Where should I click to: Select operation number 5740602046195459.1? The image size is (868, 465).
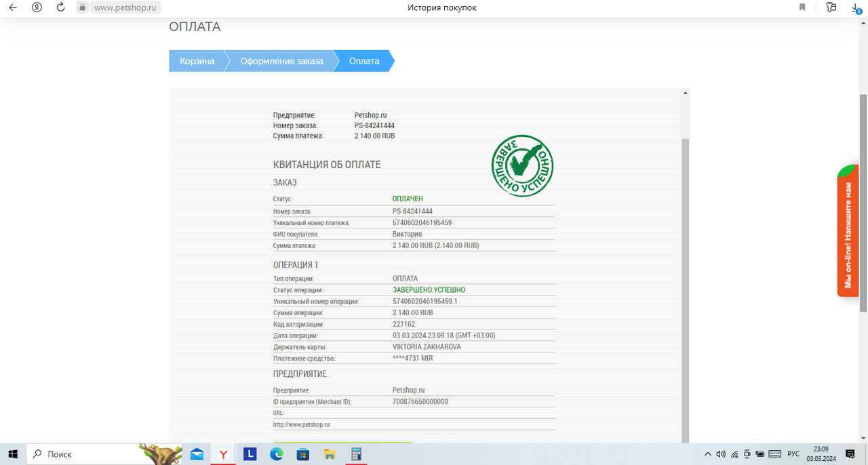tap(425, 301)
